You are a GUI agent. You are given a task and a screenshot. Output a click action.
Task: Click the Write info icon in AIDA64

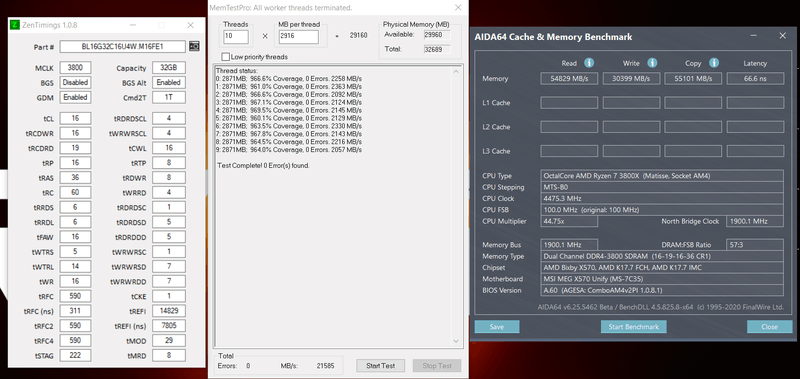pyautogui.click(x=652, y=63)
